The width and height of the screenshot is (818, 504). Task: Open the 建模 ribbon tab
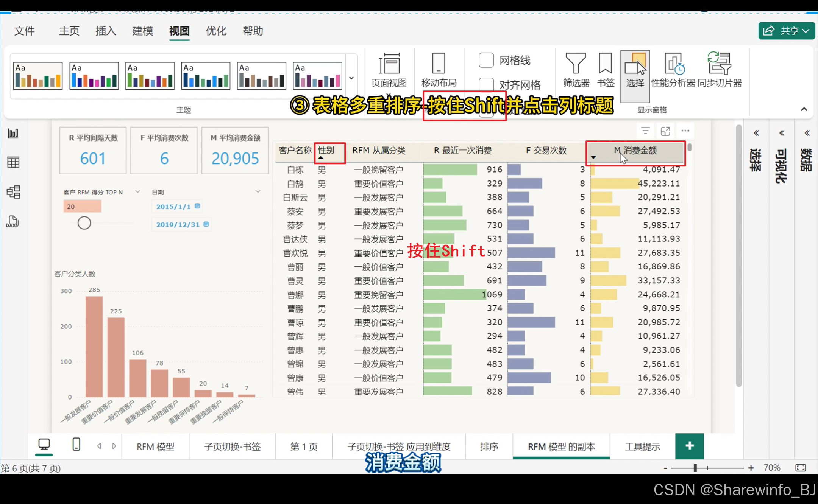click(142, 31)
